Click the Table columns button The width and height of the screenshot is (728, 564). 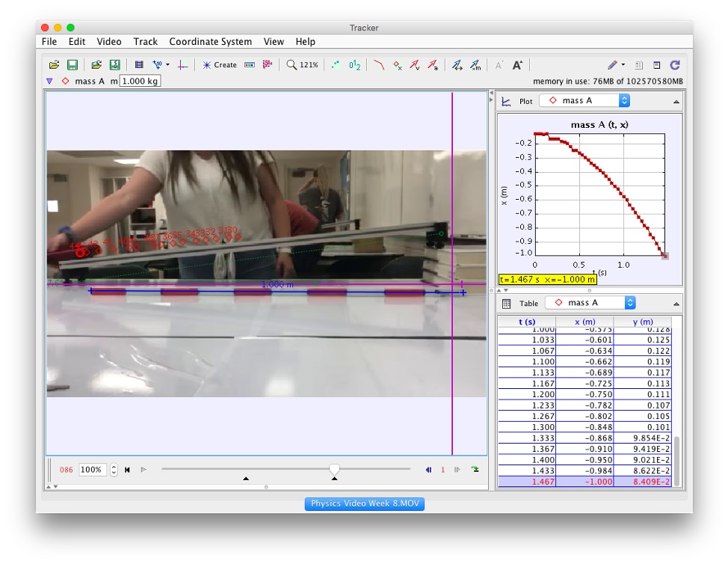(x=528, y=304)
